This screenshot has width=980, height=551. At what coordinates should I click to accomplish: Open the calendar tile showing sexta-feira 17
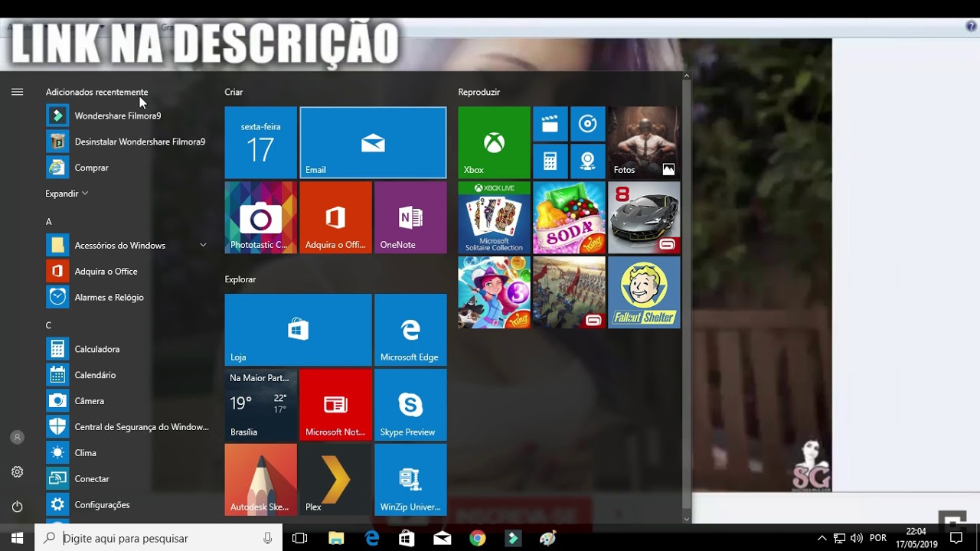pyautogui.click(x=260, y=142)
